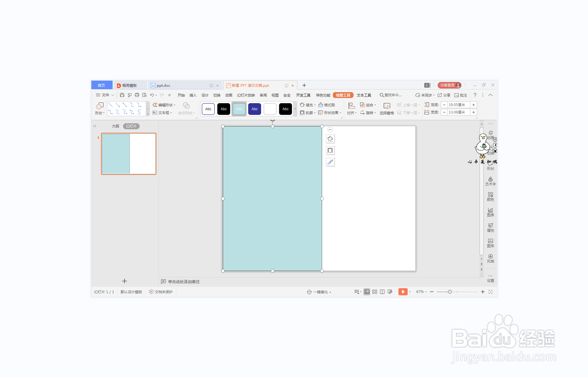
Task: Open the 艺术字 word art sidebar panel
Action: (490, 181)
